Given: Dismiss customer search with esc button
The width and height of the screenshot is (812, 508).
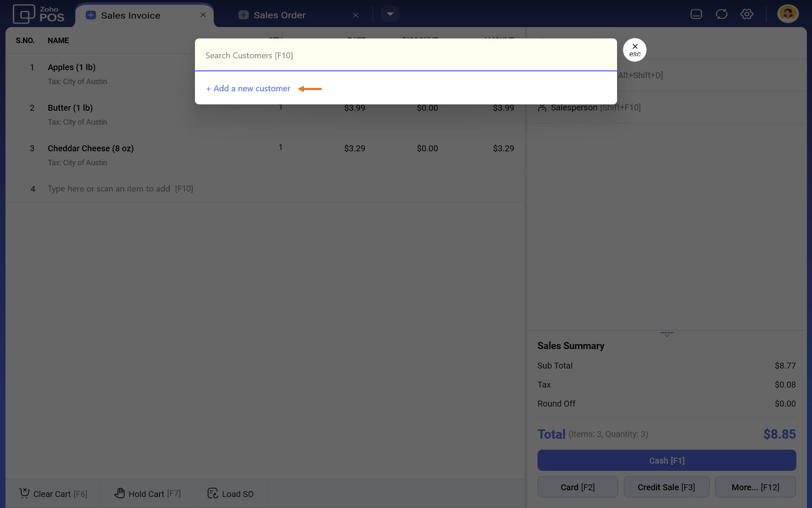Looking at the screenshot, I should click(x=634, y=50).
